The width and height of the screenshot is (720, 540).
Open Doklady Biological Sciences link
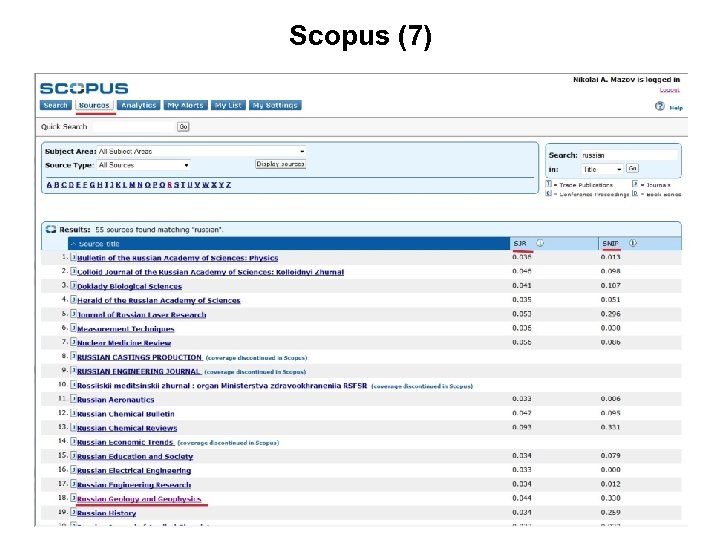pyautogui.click(x=129, y=287)
